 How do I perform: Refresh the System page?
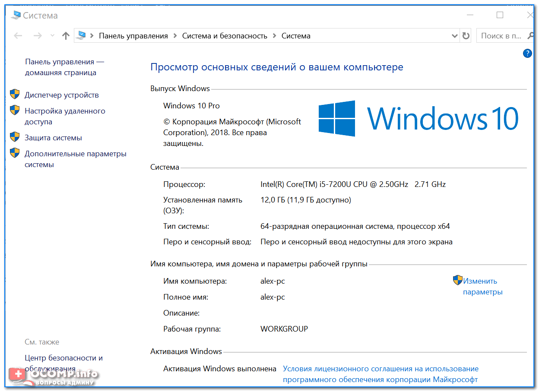coord(466,36)
